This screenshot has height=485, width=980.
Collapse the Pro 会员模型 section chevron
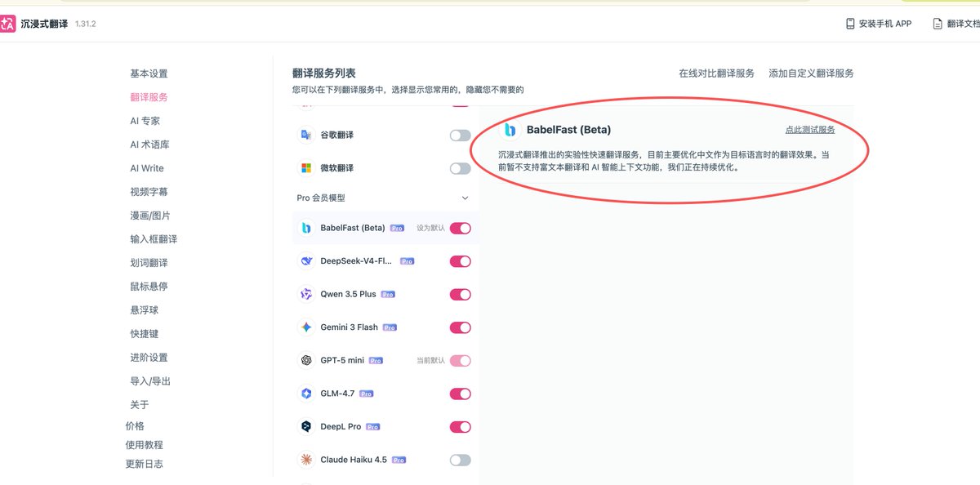[465, 198]
